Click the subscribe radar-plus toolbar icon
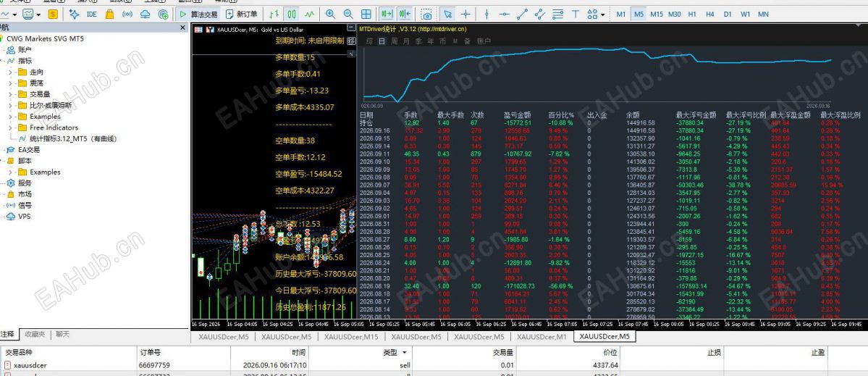868x376 pixels. tap(164, 14)
